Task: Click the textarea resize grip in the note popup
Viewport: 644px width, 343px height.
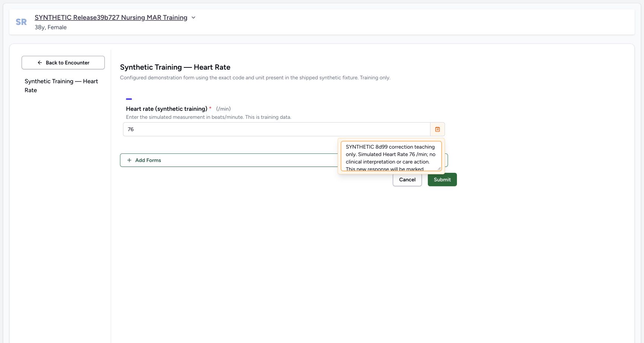Action: coord(439,168)
